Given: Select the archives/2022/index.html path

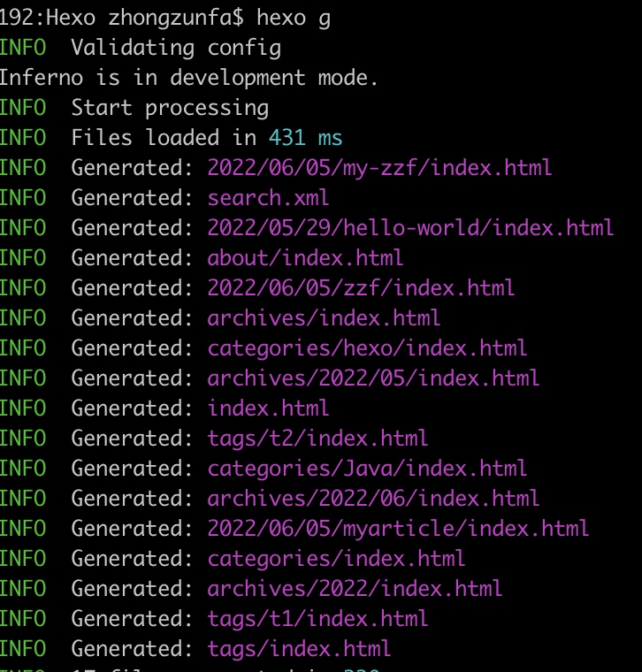Looking at the screenshot, I should click(x=355, y=589).
